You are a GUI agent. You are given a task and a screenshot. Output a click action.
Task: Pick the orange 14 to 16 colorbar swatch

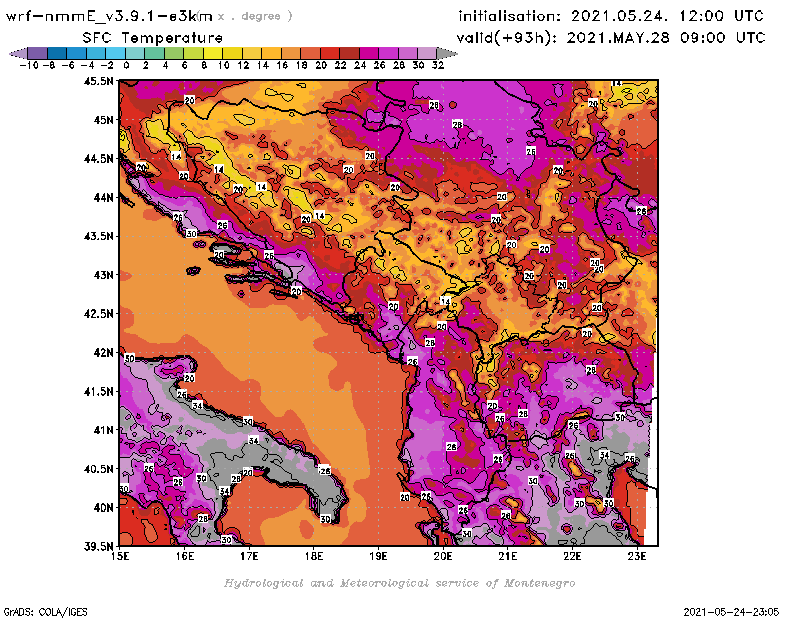[271, 53]
